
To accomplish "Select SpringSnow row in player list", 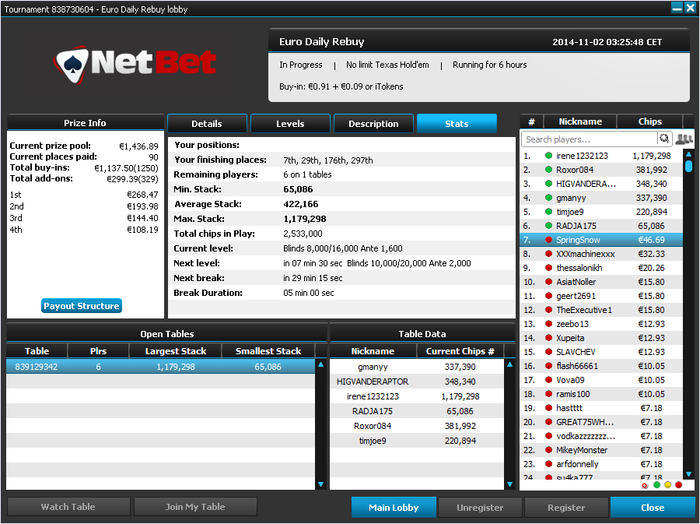I will coord(601,240).
